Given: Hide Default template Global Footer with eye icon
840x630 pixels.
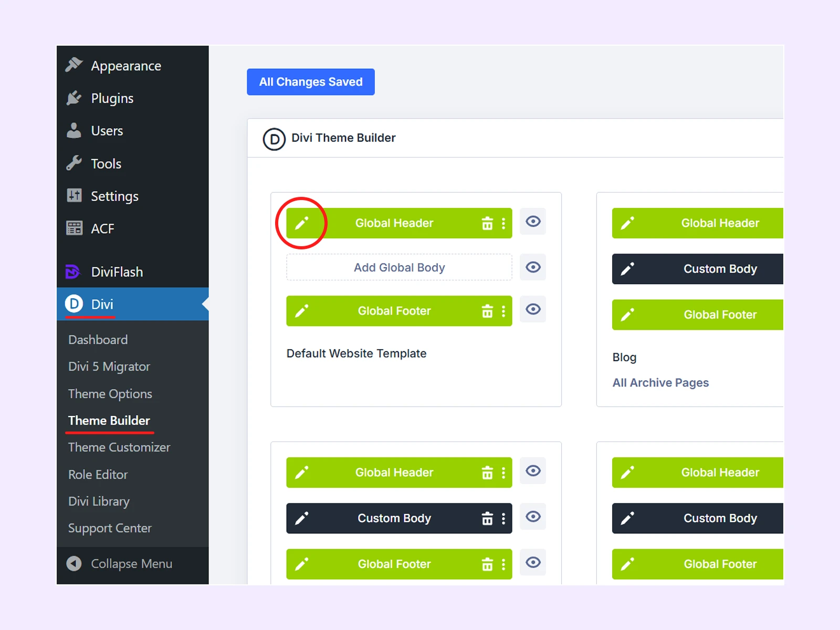Looking at the screenshot, I should coord(533,309).
